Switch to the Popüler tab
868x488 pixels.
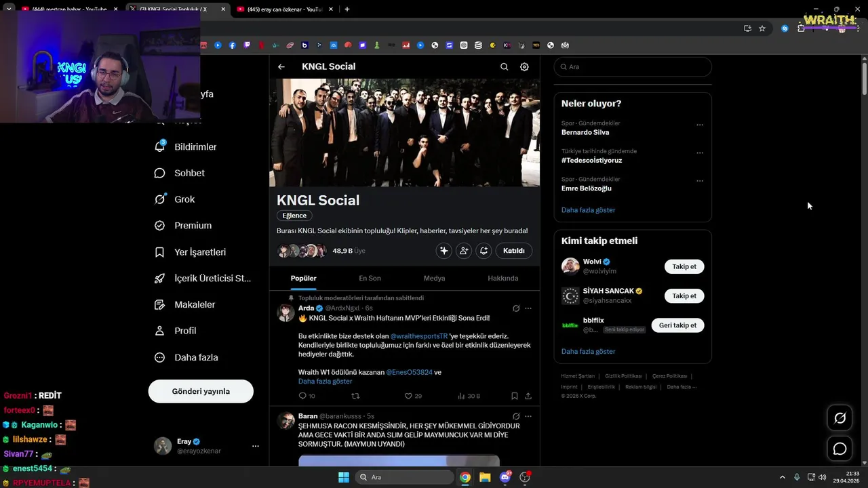point(304,278)
